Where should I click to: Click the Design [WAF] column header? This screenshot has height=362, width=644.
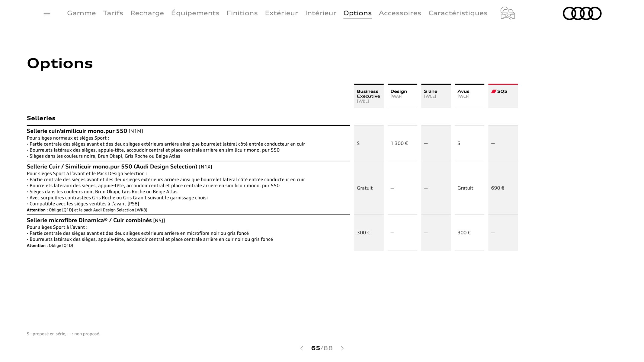[x=402, y=96]
